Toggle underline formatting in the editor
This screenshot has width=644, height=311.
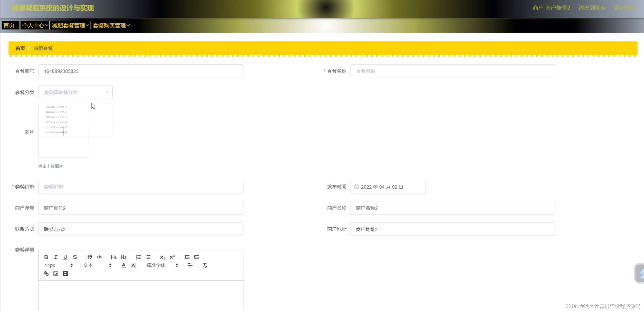pyautogui.click(x=65, y=257)
